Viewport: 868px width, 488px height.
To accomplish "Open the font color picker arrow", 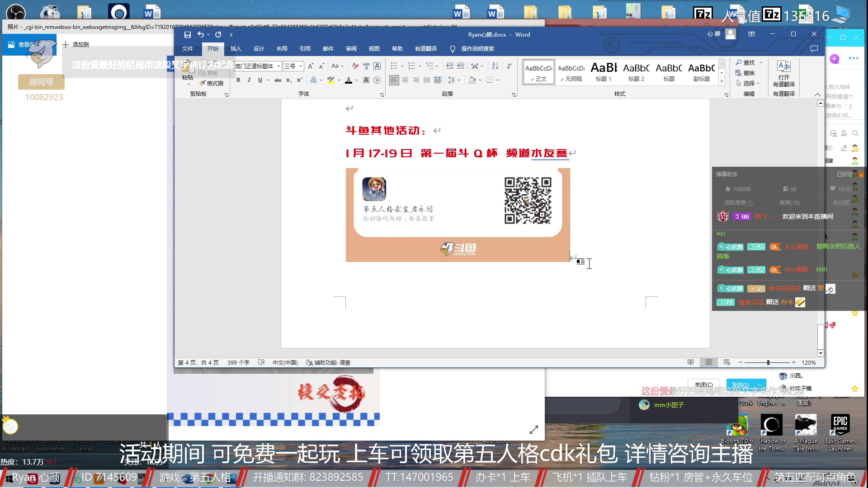I will click(x=357, y=80).
